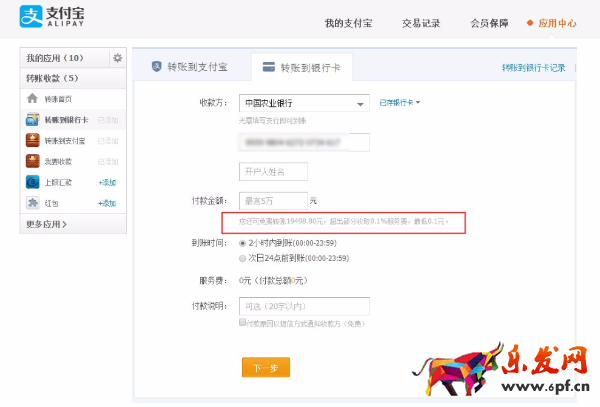600x407 pixels.
Task: Click the orange 下一步 button
Action: [x=266, y=368]
